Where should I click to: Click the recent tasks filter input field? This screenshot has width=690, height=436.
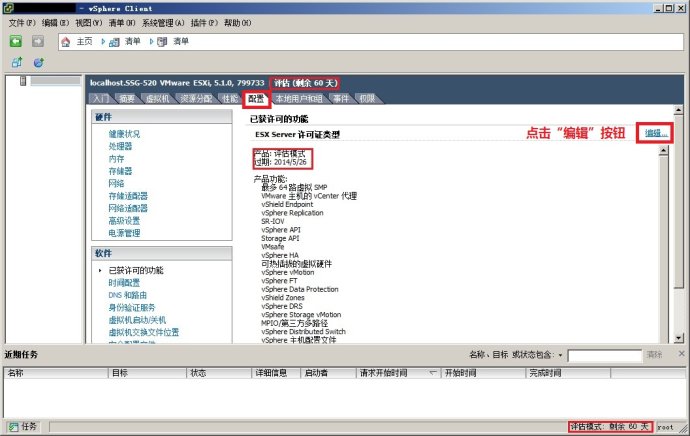pos(605,355)
